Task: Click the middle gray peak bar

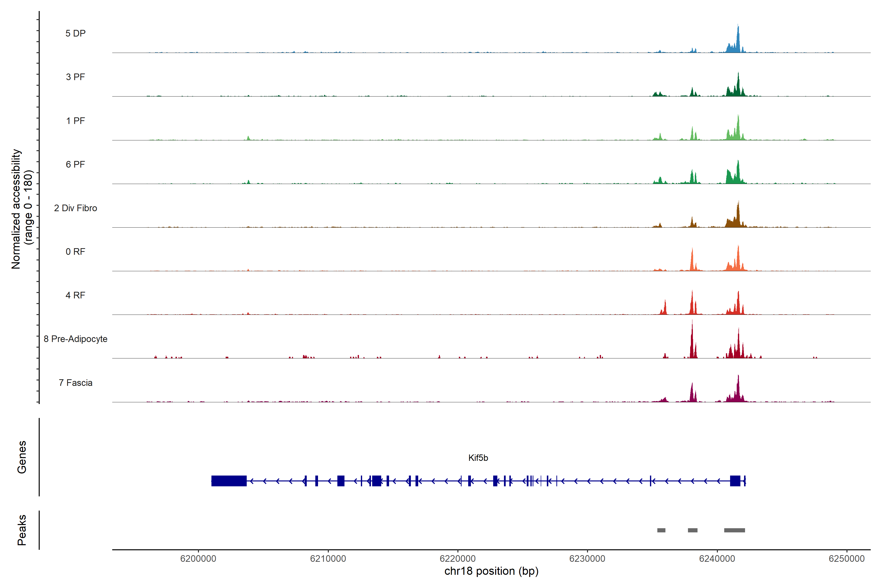Action: click(x=693, y=530)
